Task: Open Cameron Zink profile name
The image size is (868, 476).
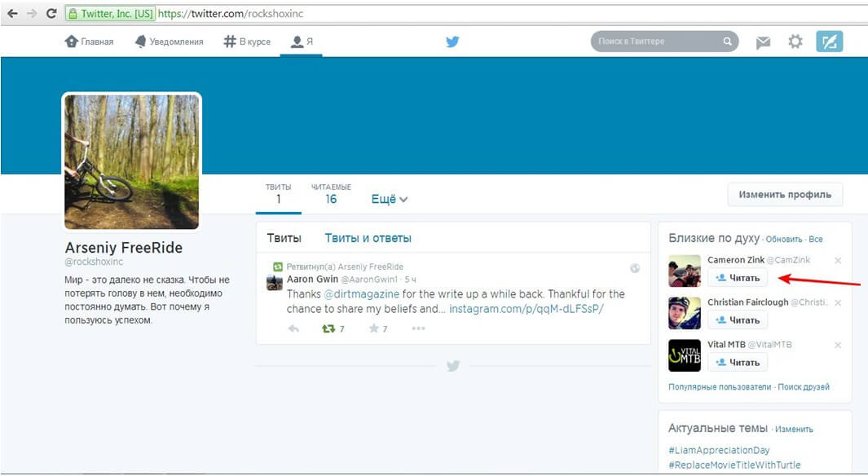Action: (x=736, y=259)
